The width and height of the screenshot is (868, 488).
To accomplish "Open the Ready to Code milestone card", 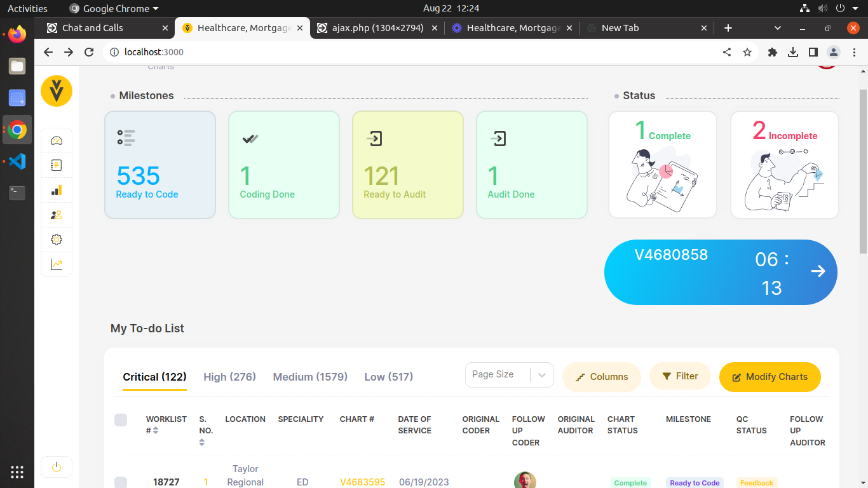I will pos(160,165).
